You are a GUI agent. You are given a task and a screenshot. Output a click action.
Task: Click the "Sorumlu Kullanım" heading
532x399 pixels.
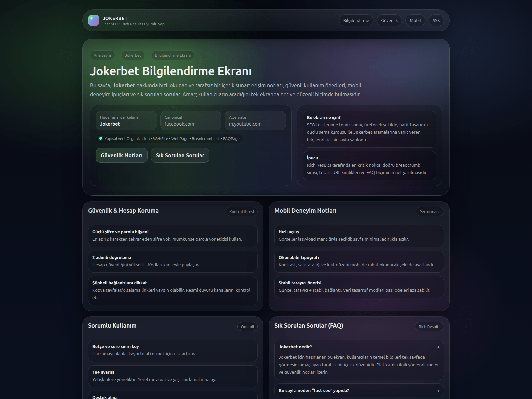(x=112, y=326)
